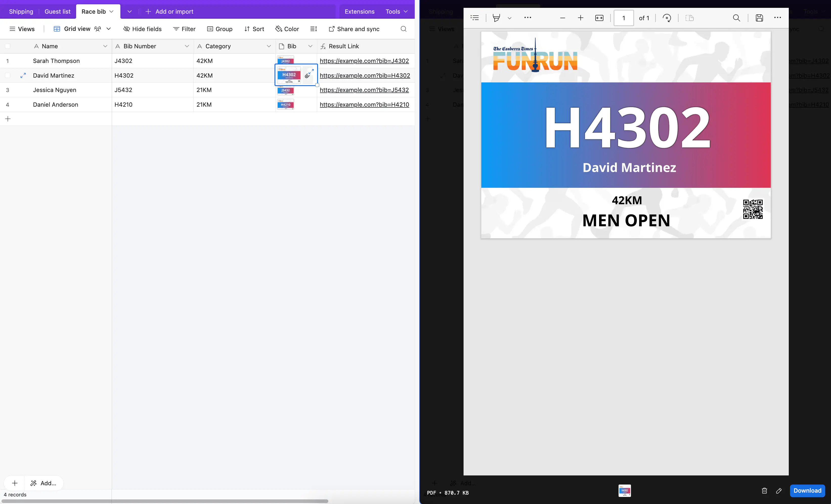Open the H4210 bib attachment thumbnail
This screenshot has height=504, width=831.
point(285,104)
